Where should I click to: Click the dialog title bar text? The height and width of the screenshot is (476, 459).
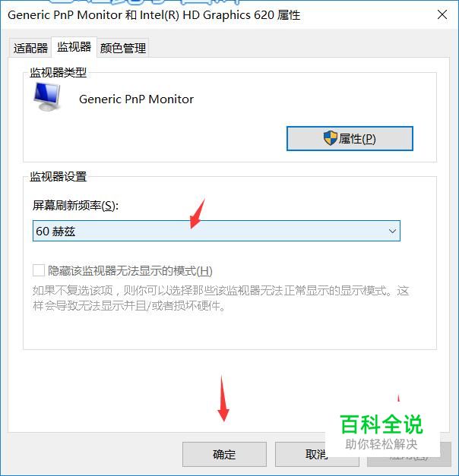pos(154,15)
